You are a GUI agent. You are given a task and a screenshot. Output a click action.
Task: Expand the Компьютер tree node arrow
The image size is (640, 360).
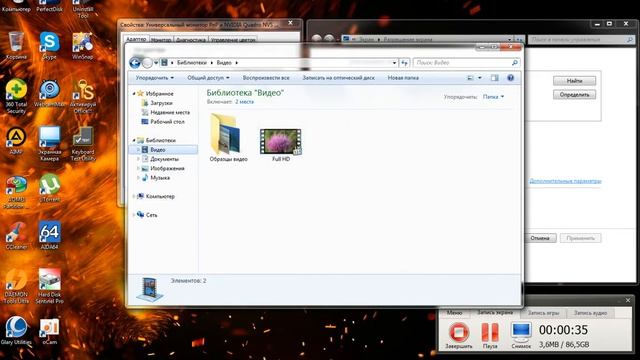(x=133, y=196)
